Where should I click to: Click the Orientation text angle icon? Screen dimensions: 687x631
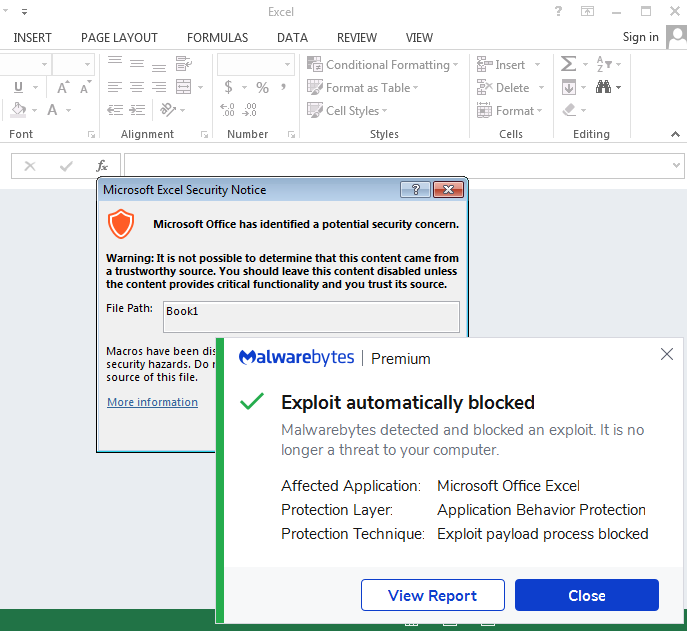click(168, 109)
